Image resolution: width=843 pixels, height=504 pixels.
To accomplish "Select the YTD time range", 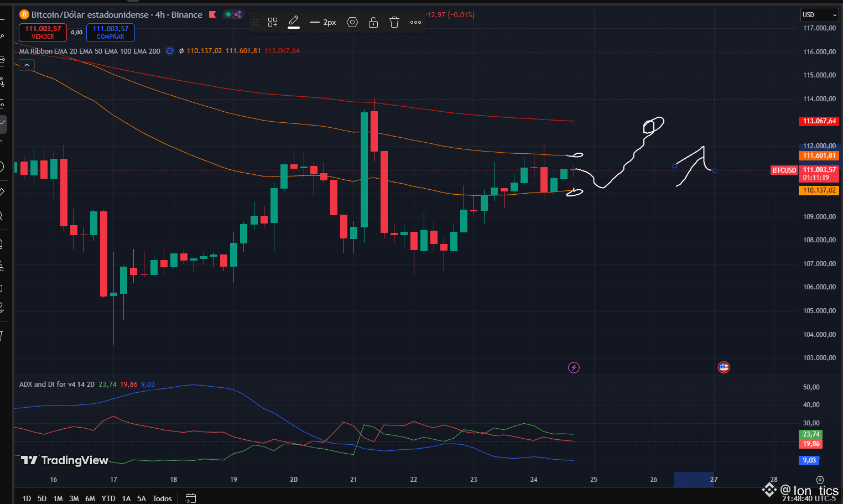I will click(x=108, y=498).
